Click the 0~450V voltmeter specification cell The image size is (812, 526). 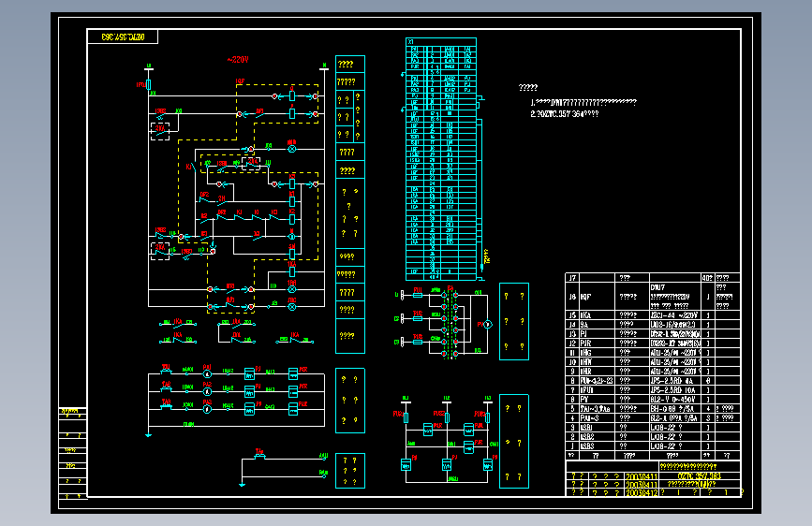pyautogui.click(x=674, y=399)
